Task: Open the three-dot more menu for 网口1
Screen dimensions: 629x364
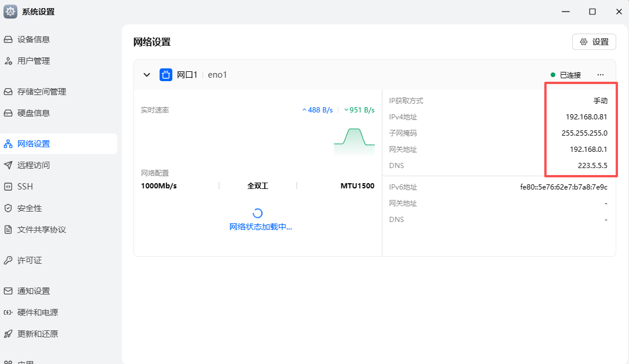Action: (x=601, y=75)
